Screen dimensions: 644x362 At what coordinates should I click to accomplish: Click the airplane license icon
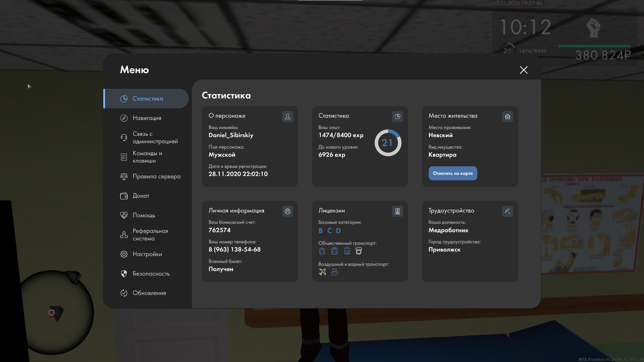(x=322, y=272)
